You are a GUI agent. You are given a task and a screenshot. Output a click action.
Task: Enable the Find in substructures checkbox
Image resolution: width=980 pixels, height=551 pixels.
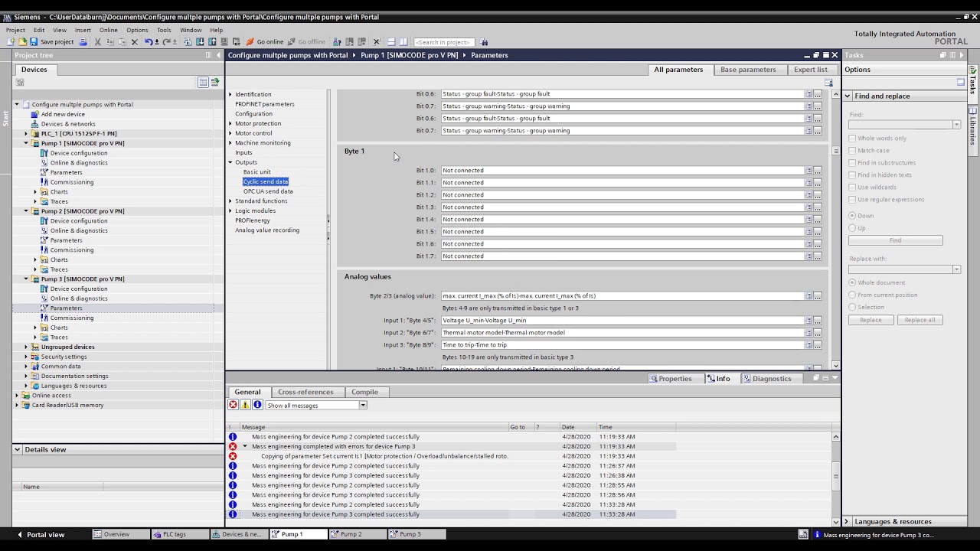point(852,163)
